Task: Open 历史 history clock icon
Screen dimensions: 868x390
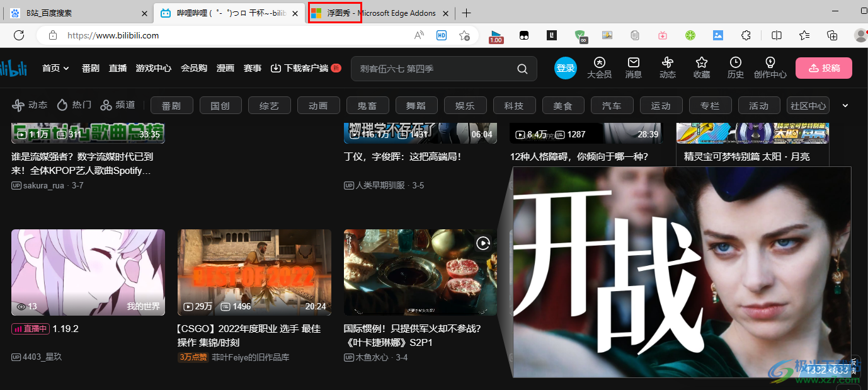Action: point(736,67)
